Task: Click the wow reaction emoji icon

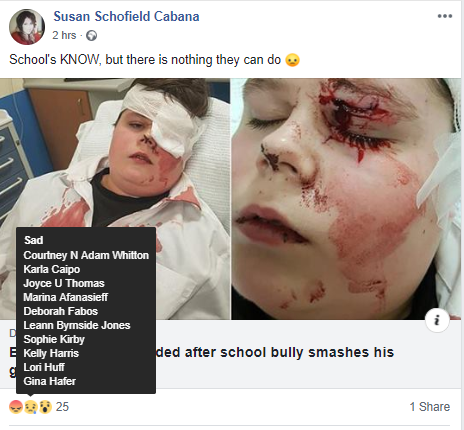Action: 45,407
